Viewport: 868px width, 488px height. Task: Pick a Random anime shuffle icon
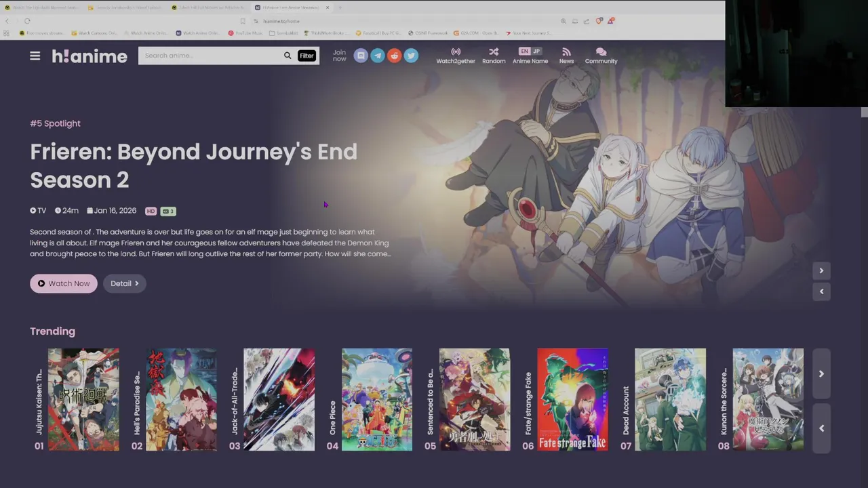click(494, 52)
